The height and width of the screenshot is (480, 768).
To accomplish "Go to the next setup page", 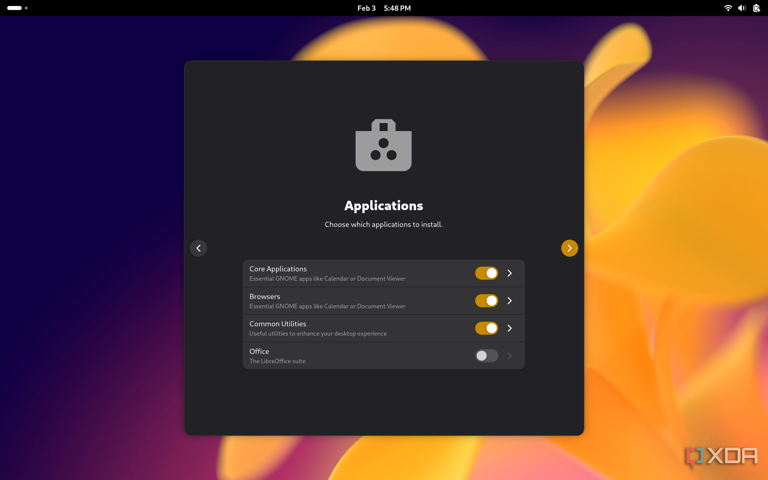I will click(569, 248).
